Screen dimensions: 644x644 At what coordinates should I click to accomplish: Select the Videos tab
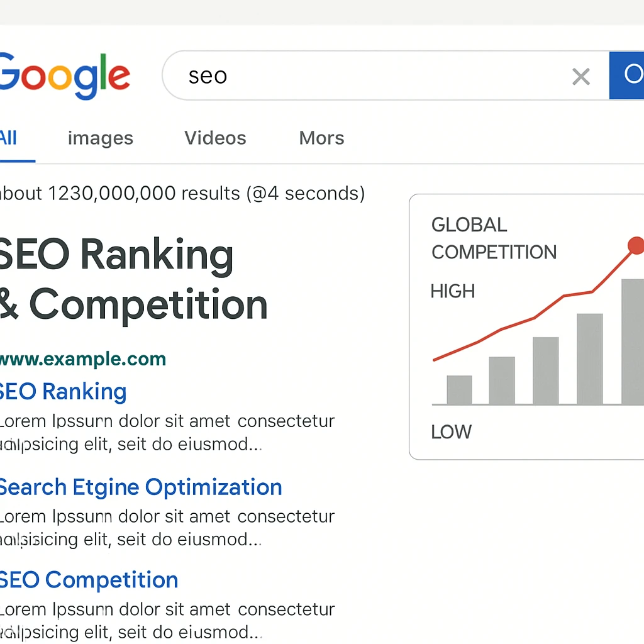coord(215,138)
